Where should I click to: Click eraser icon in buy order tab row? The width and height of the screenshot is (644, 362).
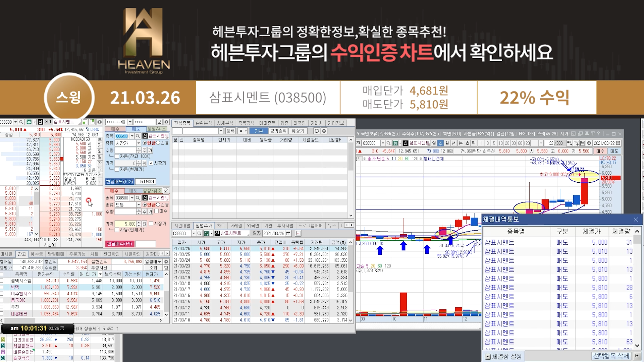tap(166, 191)
